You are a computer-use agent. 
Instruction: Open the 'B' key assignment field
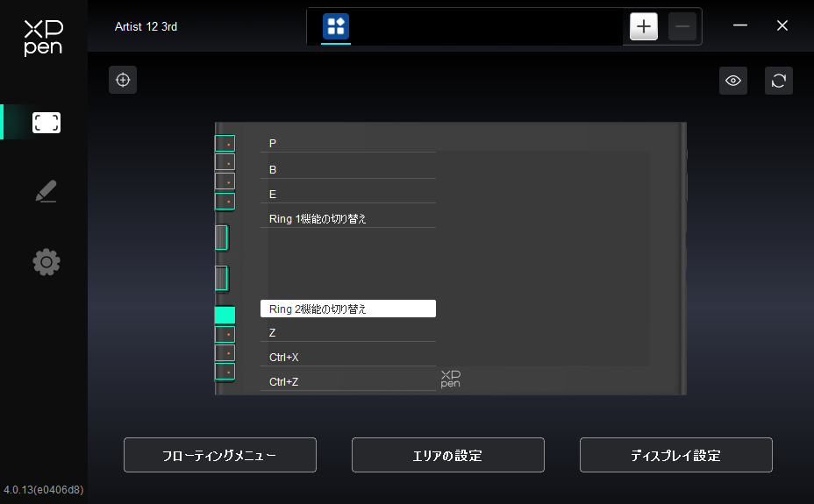click(348, 169)
